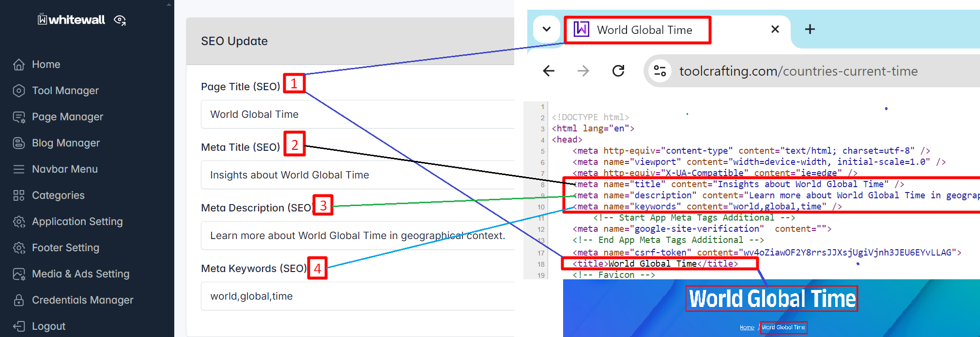Screen dimensions: 980x337
Task: Log out via Logout link
Action: (x=48, y=326)
